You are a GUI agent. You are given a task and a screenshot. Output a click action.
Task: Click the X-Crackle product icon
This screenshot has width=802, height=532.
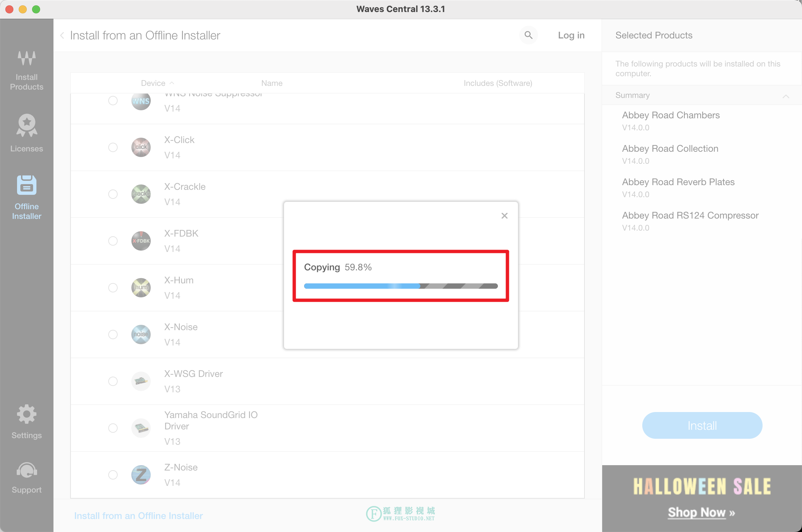(141, 194)
